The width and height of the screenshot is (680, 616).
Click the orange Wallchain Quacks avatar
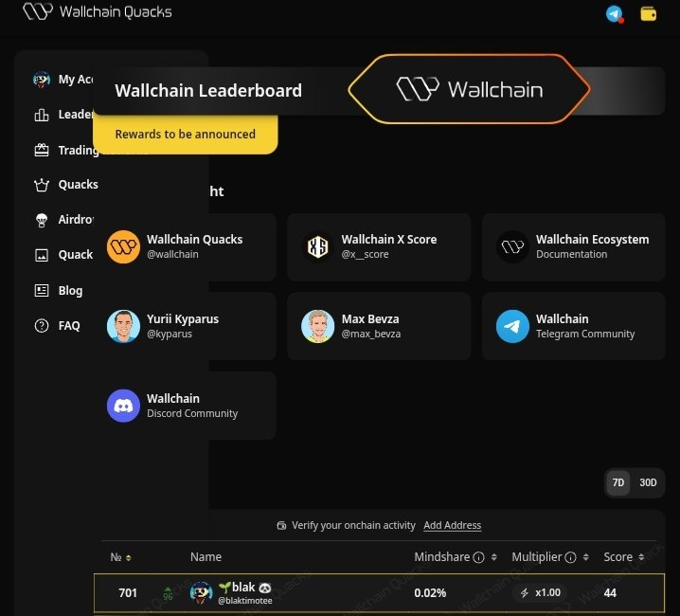point(124,246)
